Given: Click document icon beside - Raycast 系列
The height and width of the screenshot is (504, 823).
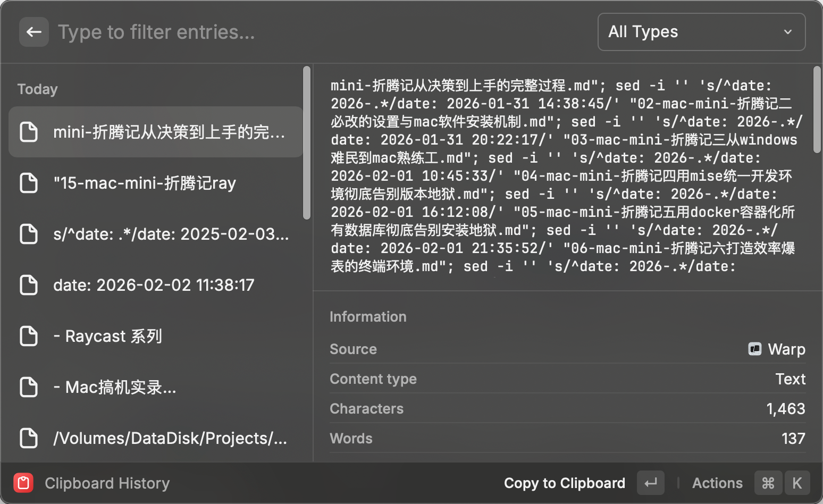Looking at the screenshot, I should (29, 336).
